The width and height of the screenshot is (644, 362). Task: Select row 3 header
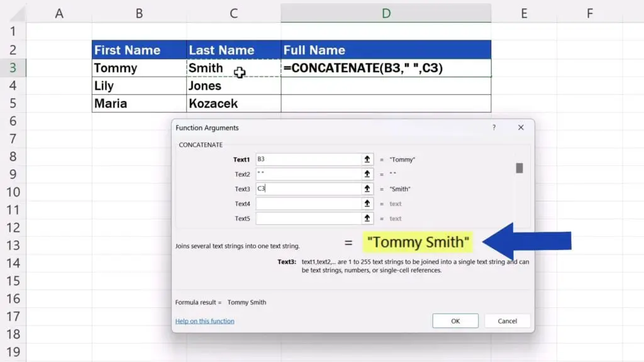[x=13, y=68]
